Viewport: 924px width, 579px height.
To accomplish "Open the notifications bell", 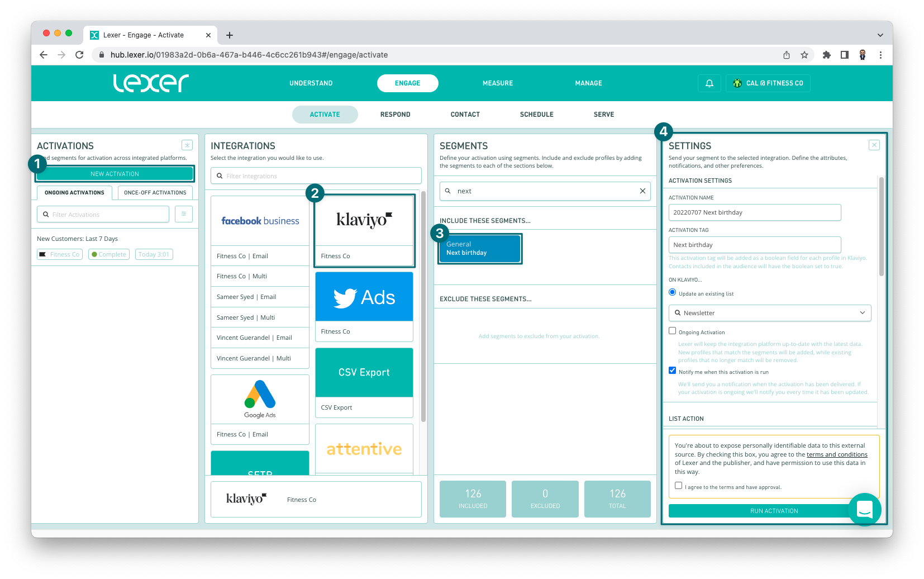I will point(709,83).
